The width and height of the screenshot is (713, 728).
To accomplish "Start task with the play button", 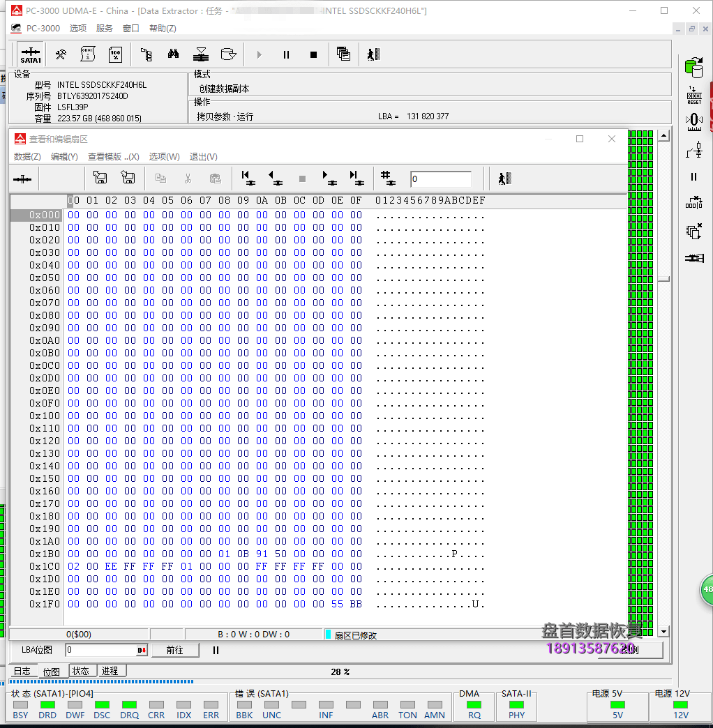I will pos(260,55).
